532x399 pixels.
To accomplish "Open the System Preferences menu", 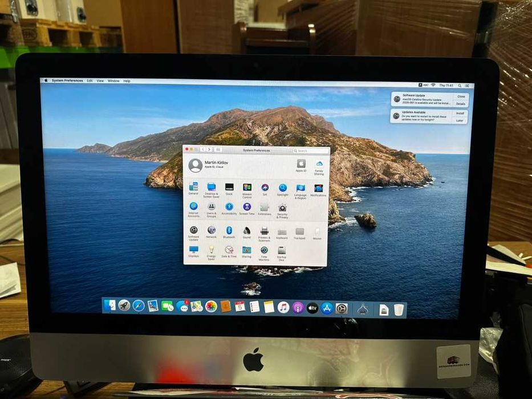I will click(x=67, y=81).
